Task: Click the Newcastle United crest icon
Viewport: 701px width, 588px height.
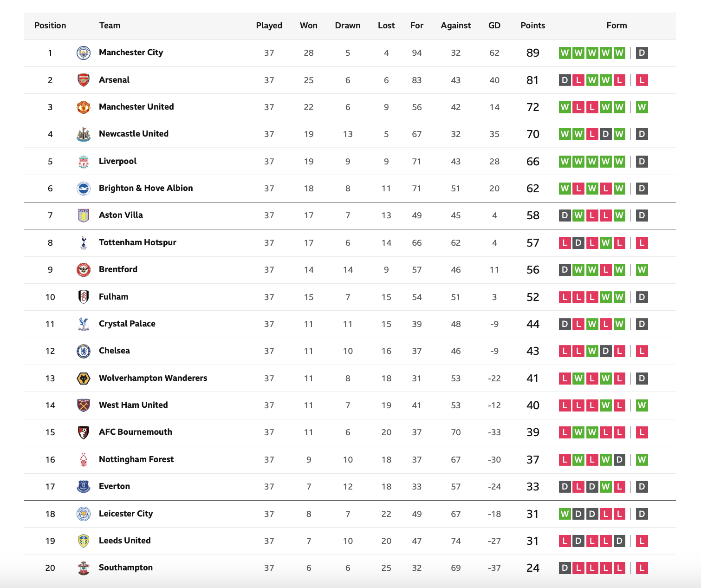Action: (84, 134)
